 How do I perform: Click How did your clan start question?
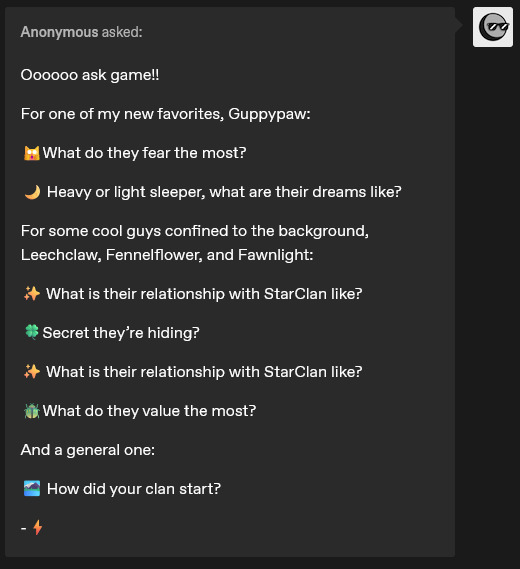pos(134,489)
